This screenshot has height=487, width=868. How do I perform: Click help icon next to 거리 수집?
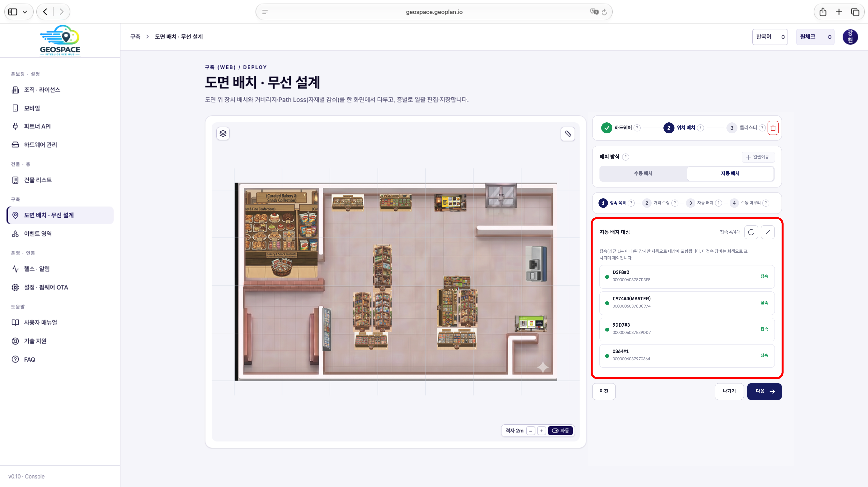point(675,203)
